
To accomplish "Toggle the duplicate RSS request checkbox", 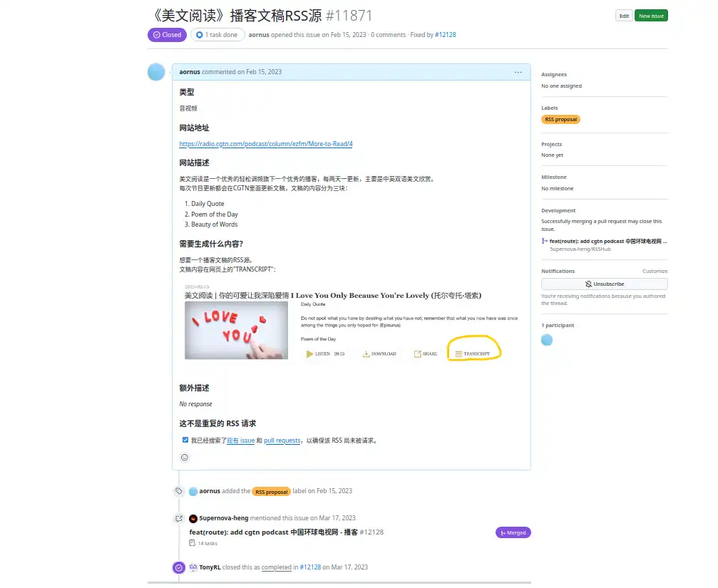I will [185, 440].
